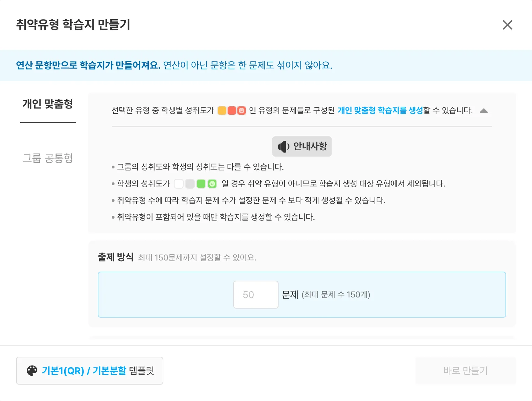Click the 안내사항 megaphone button
Viewport: 532px width, 401px height.
click(302, 146)
